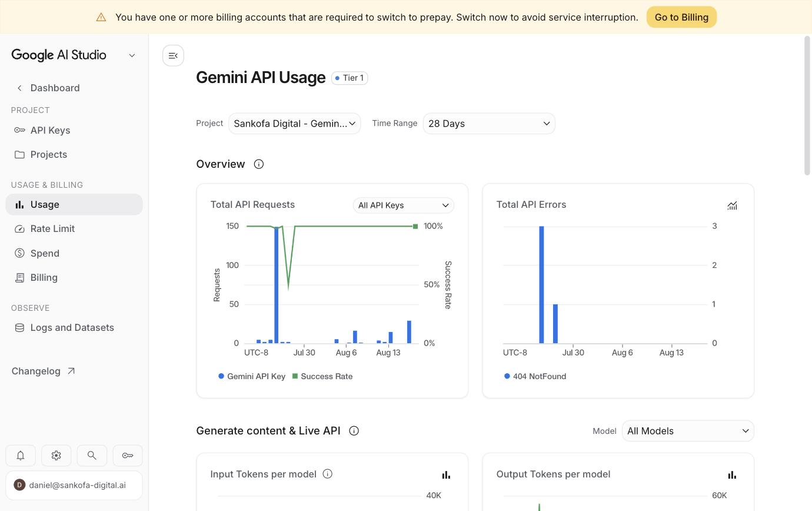The image size is (812, 511).
Task: Collapse the sidebar with the panel toggle icon
Action: click(173, 55)
